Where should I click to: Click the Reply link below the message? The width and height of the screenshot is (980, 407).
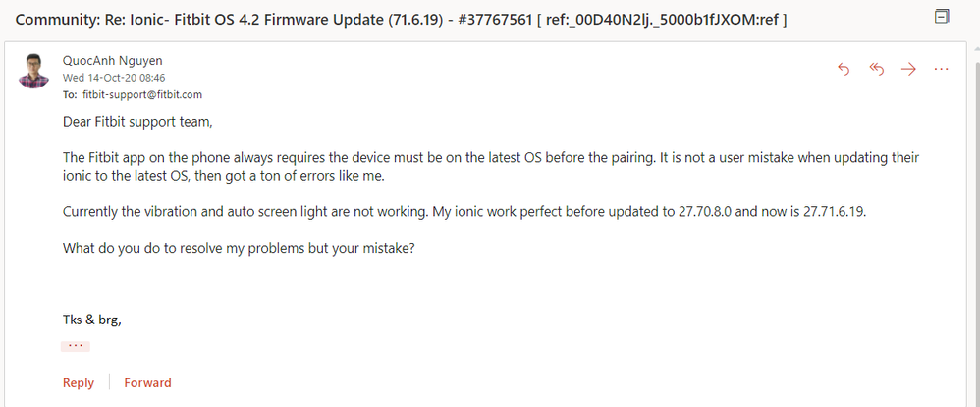point(79,382)
